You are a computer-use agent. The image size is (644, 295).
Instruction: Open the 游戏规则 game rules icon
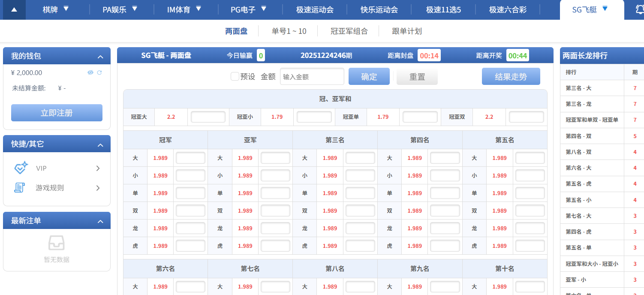coord(20,187)
